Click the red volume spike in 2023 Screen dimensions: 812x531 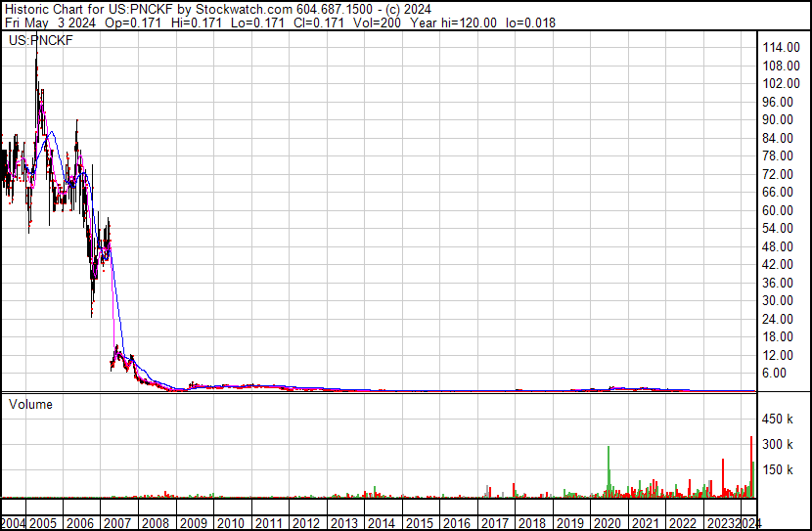[x=723, y=478]
